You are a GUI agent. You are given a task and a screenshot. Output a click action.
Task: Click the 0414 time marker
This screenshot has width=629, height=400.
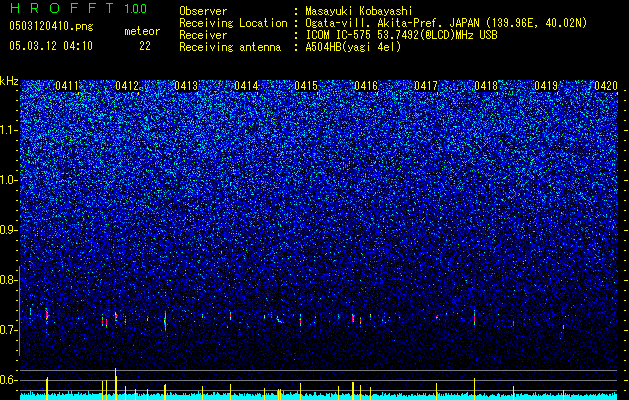pos(246,86)
